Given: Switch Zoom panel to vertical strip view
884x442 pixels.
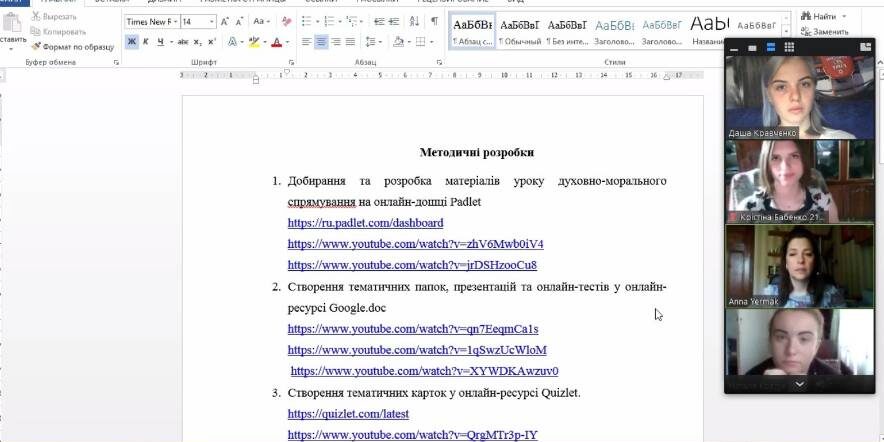Looking at the screenshot, I should tap(771, 48).
